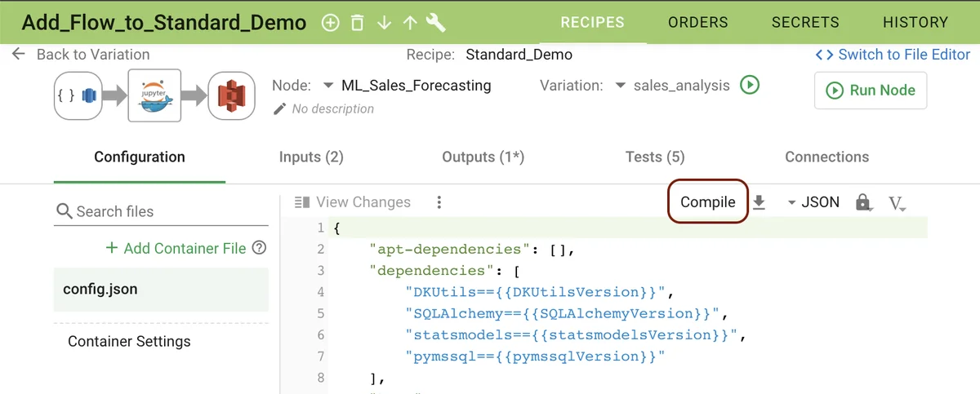Click the trash delete icon in header
This screenshot has width=980, height=394.
[357, 23]
